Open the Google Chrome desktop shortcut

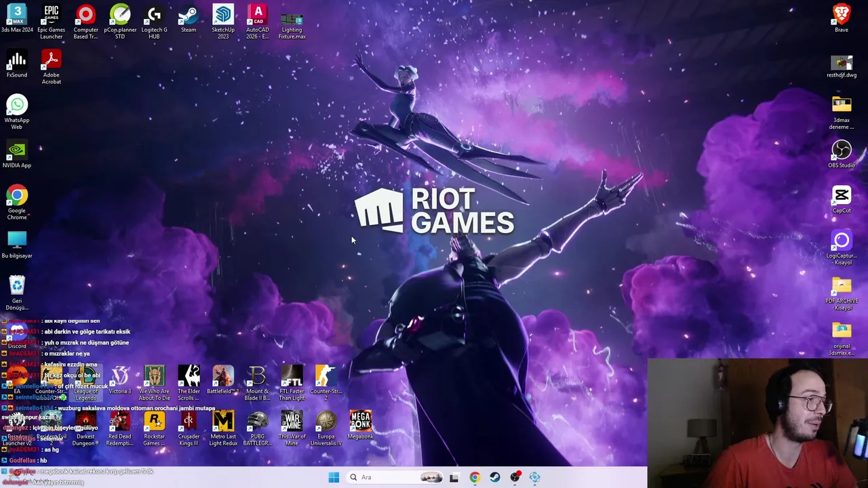17,202
